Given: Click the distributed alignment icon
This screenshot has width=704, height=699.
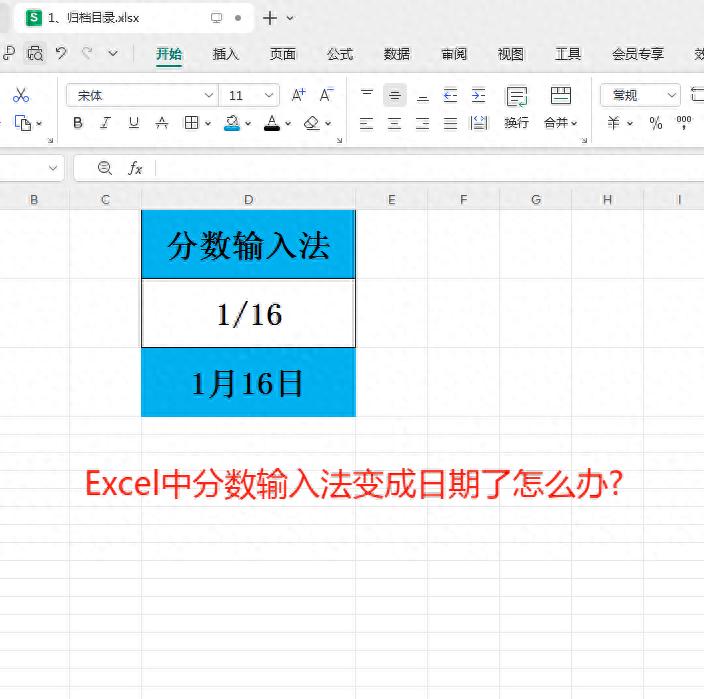Looking at the screenshot, I should click(479, 123).
